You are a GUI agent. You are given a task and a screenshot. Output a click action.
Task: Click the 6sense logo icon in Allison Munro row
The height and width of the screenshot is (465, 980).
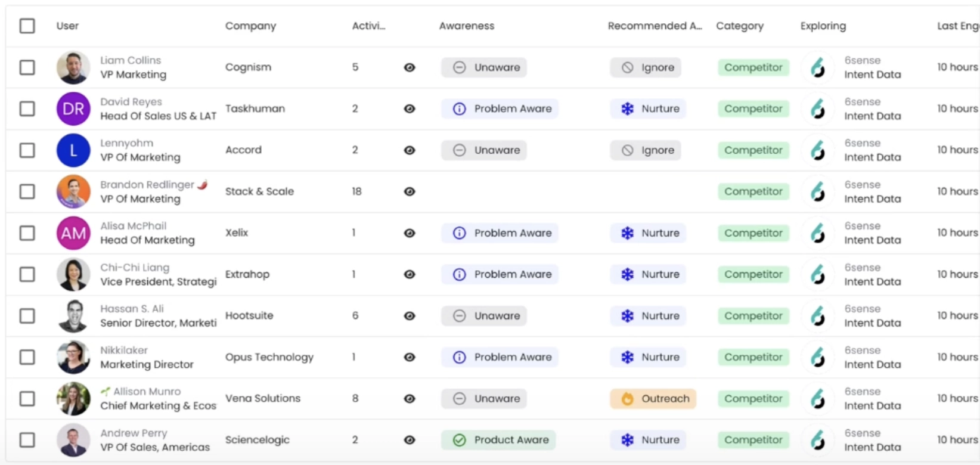coord(818,398)
